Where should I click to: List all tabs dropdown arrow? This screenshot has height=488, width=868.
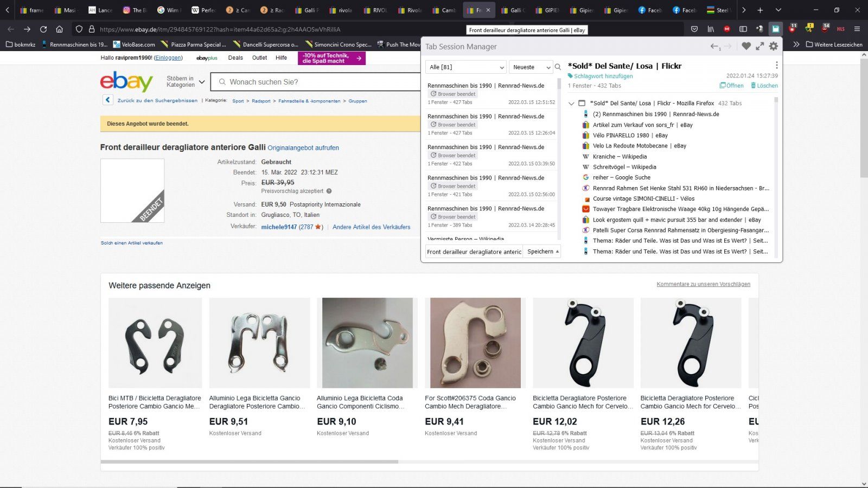click(778, 10)
